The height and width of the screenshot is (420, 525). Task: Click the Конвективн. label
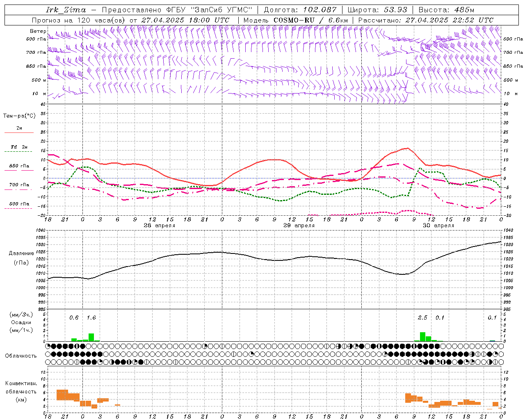(21, 383)
